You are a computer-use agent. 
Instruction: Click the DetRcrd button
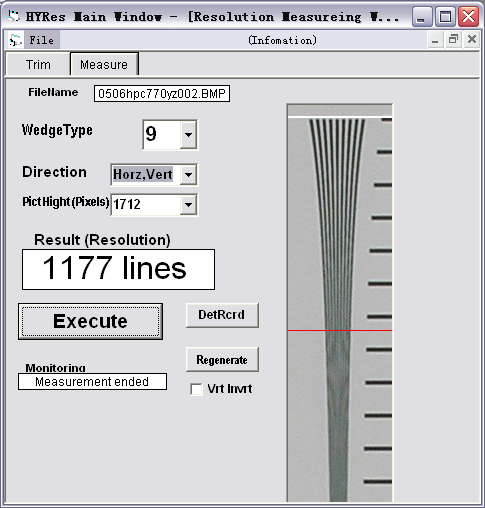(x=222, y=315)
